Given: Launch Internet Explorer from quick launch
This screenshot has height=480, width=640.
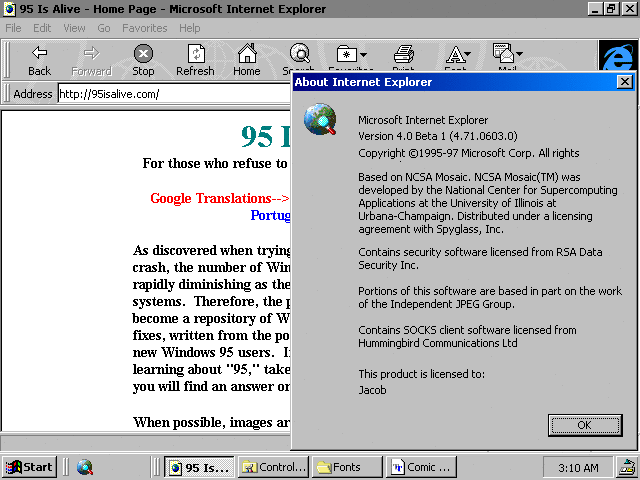Looking at the screenshot, I should (84, 467).
